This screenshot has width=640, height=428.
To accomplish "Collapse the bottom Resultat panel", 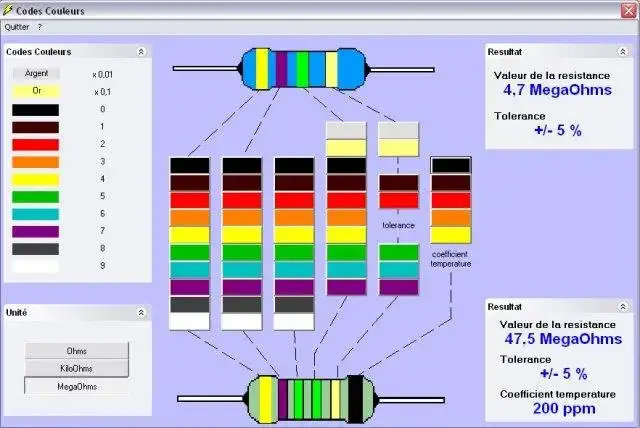I will pos(622,307).
